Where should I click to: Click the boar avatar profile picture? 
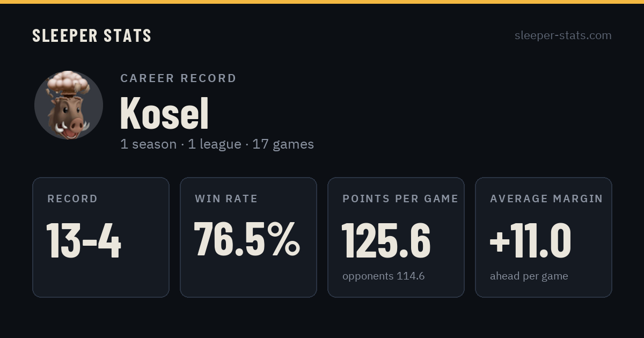[x=69, y=105]
